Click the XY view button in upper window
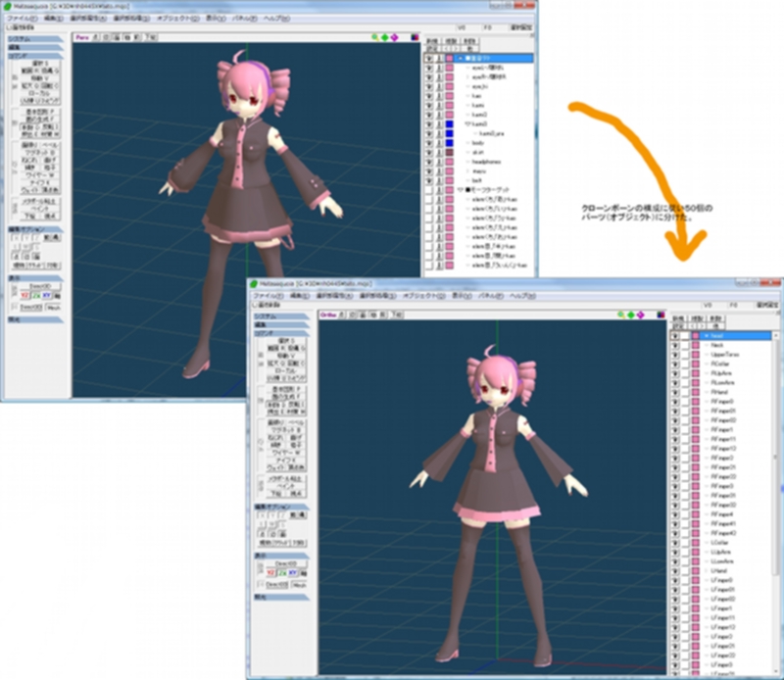 (46, 296)
